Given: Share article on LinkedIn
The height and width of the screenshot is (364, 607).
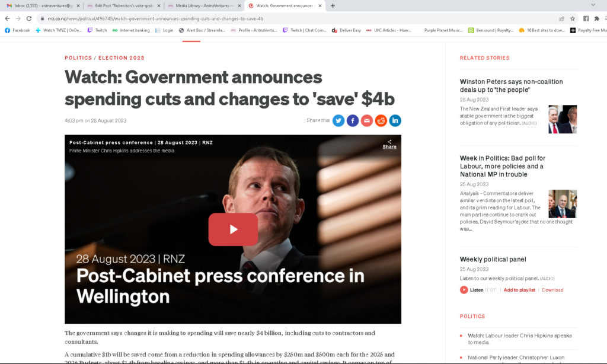Looking at the screenshot, I should click(x=395, y=121).
